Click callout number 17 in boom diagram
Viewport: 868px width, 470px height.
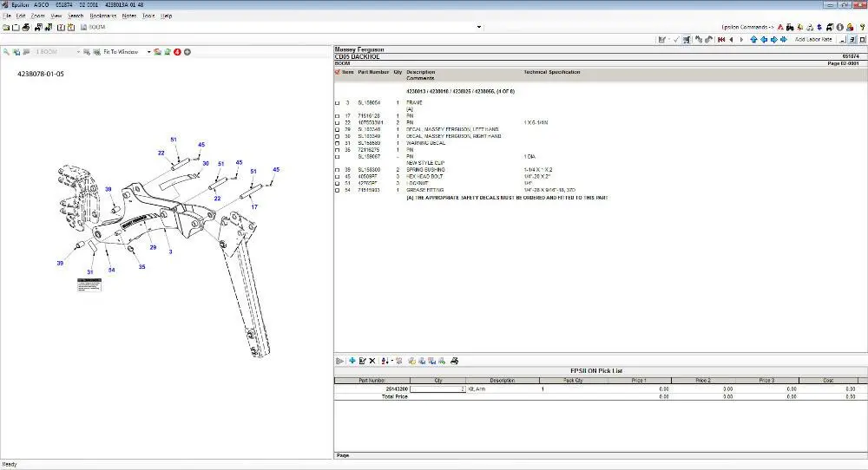point(254,207)
